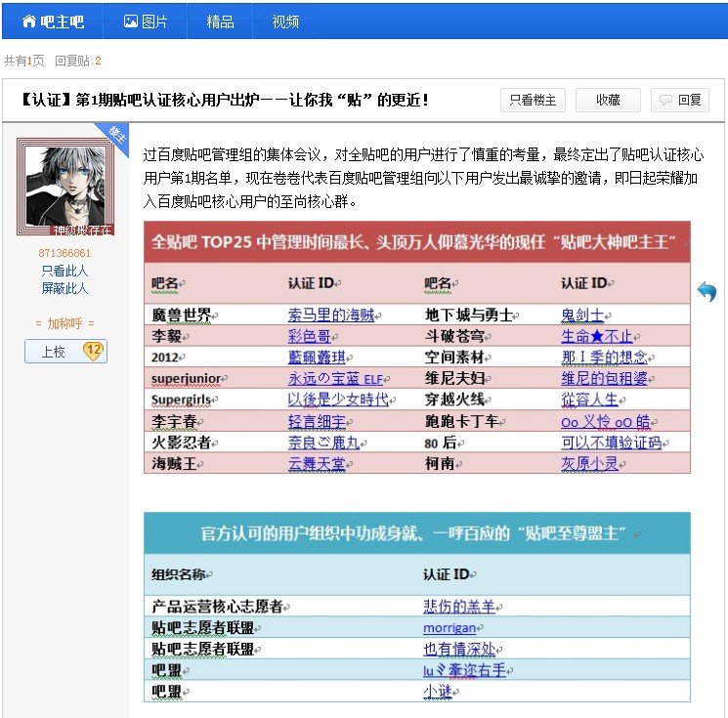The image size is (728, 718).
Task: Open user 871366861 profile
Action: (64, 253)
